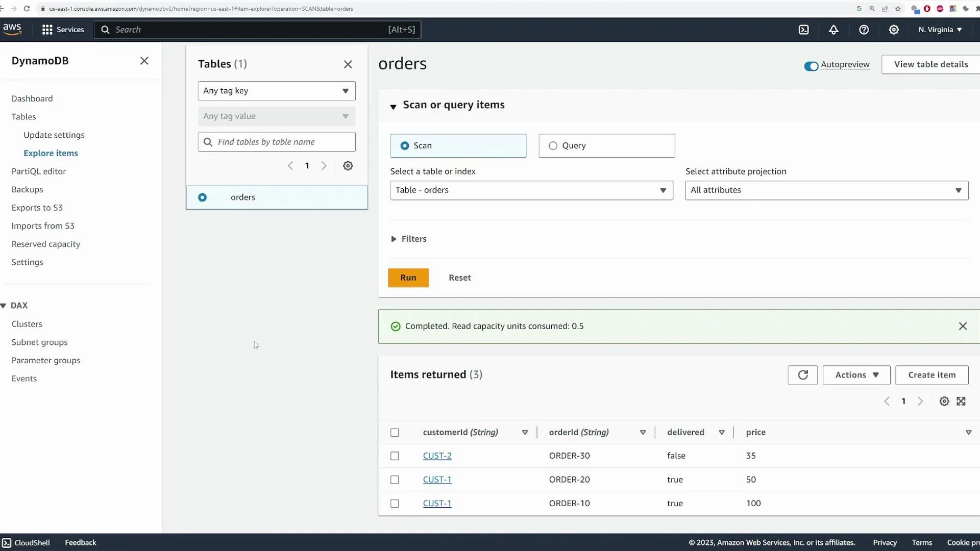
Task: Open Explore items in the sidebar
Action: click(51, 153)
